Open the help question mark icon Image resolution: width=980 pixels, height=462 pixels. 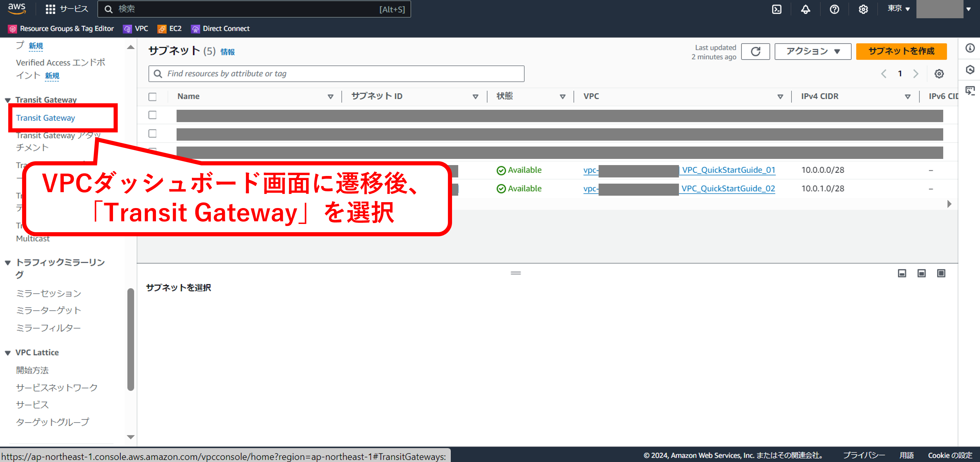834,9
